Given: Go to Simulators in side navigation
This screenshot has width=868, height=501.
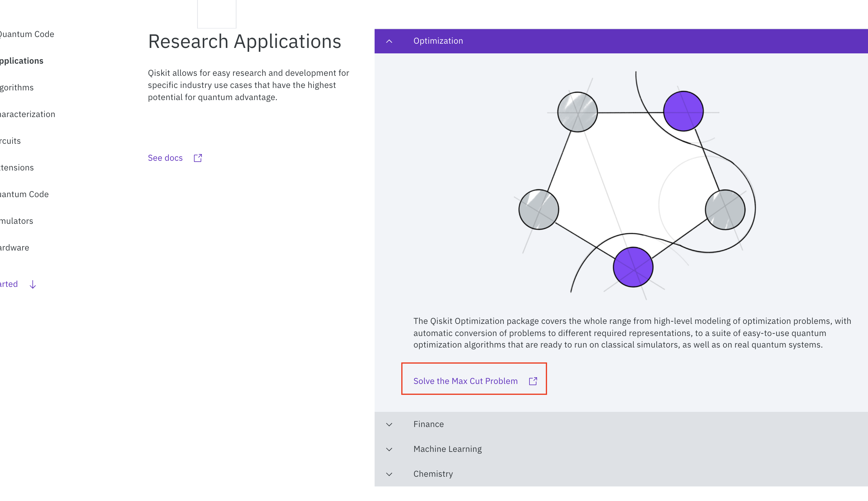Looking at the screenshot, I should (x=16, y=221).
